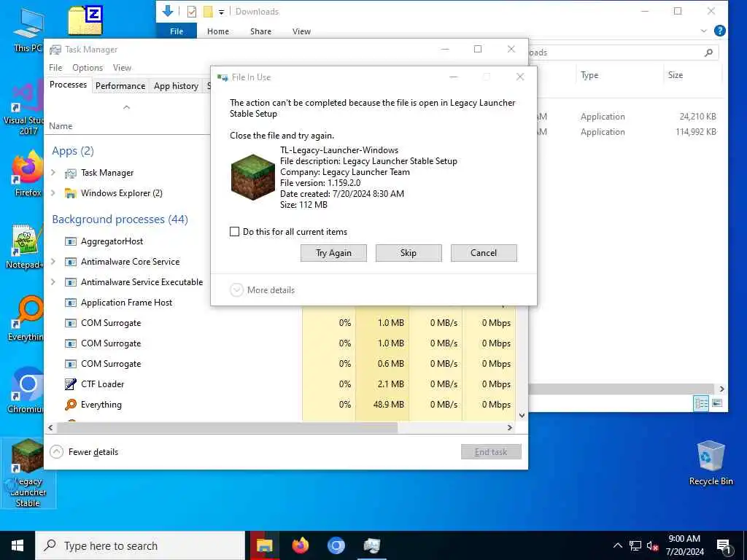Click Firefox icon on taskbar
747x560 pixels.
[x=300, y=545]
